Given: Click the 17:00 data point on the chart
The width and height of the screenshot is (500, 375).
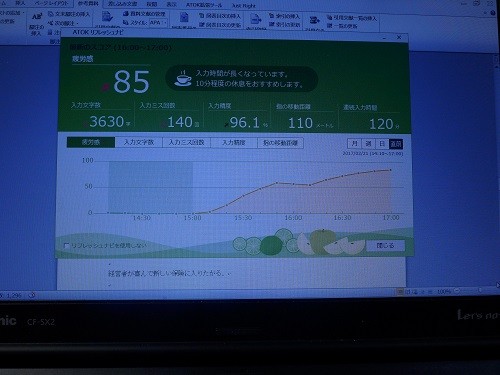Looking at the screenshot, I should 391,170.
